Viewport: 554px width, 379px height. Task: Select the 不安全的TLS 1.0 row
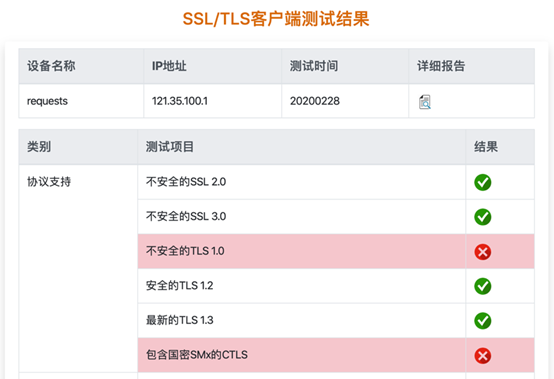[x=336, y=251]
